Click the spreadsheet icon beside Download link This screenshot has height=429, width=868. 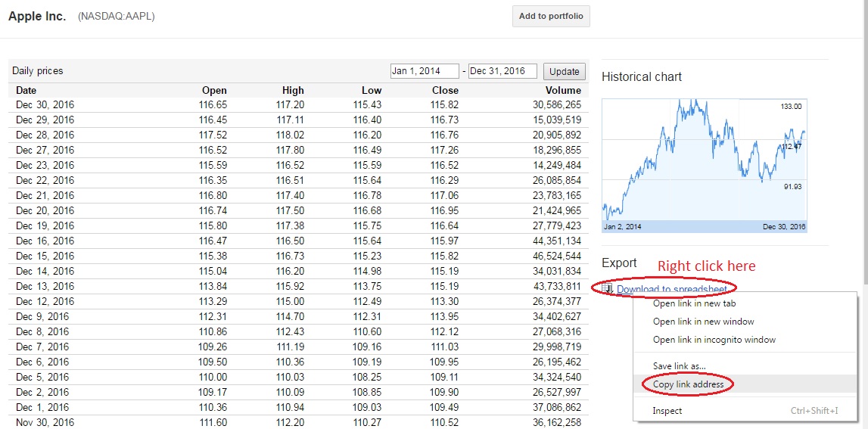click(x=607, y=288)
